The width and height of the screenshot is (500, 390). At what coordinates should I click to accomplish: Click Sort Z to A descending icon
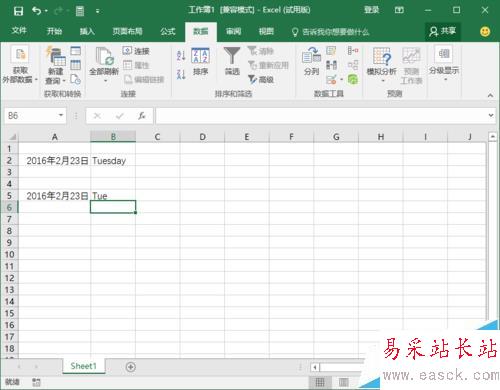point(181,74)
